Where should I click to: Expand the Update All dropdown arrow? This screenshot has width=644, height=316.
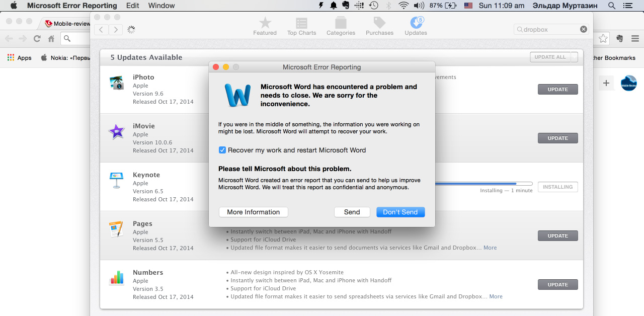pyautogui.click(x=574, y=57)
